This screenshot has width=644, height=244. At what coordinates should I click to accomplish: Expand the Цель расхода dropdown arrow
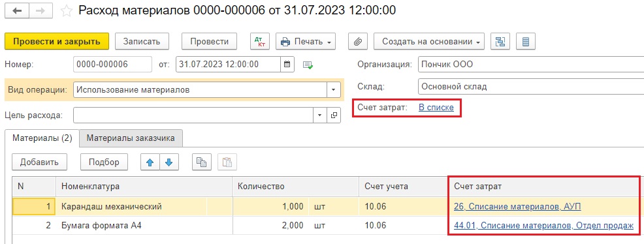pyautogui.click(x=320, y=115)
